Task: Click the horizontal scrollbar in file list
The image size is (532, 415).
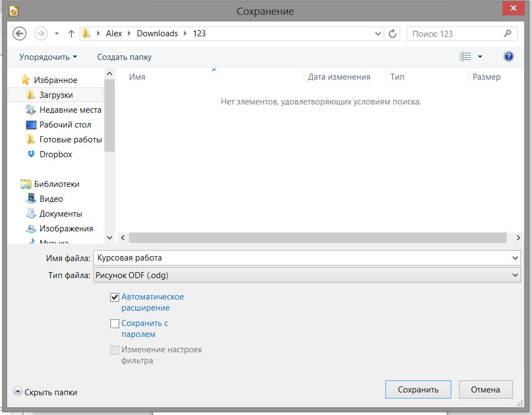Action: [x=317, y=238]
